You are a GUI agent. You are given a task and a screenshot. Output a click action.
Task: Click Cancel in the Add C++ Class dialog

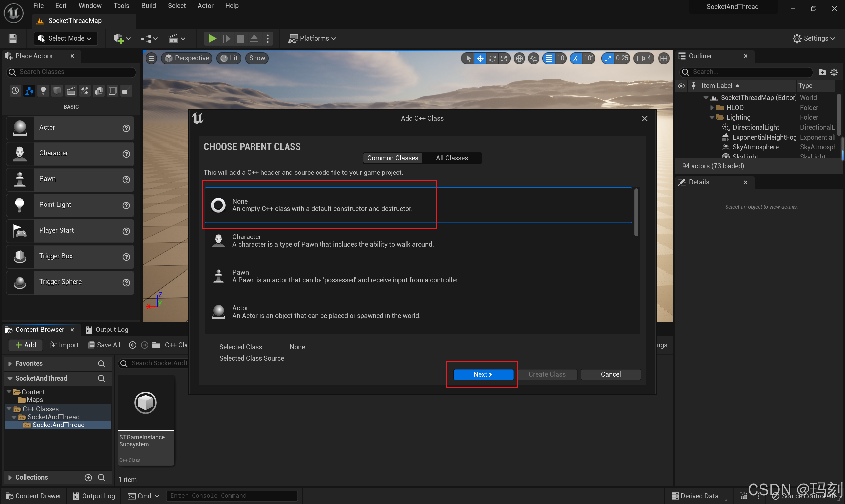coord(610,374)
